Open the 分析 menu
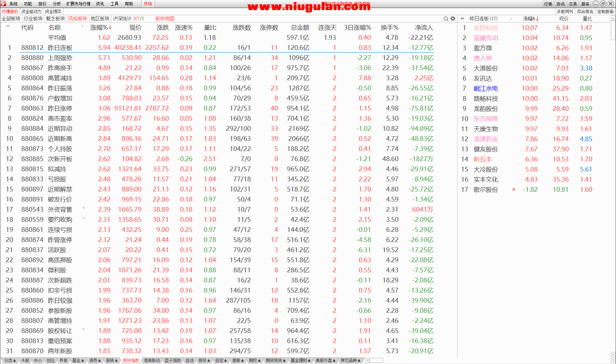Viewport: 616px width, 364px height. pos(57,4)
